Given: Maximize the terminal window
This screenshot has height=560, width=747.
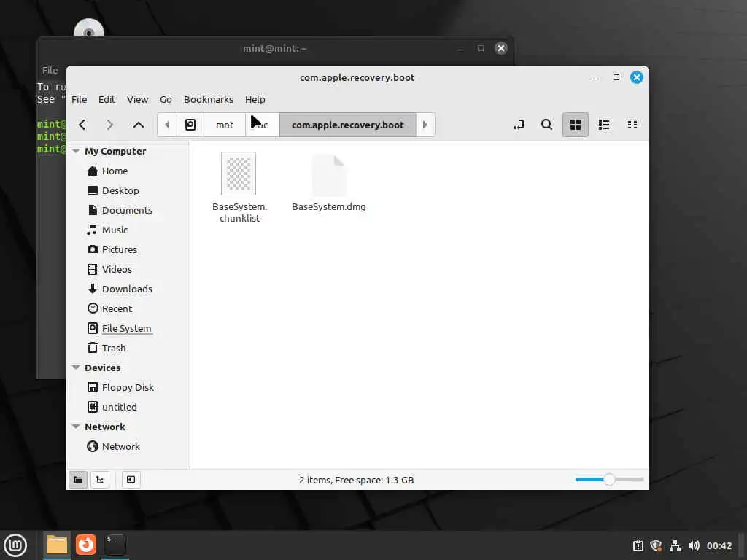Looking at the screenshot, I should [481, 48].
